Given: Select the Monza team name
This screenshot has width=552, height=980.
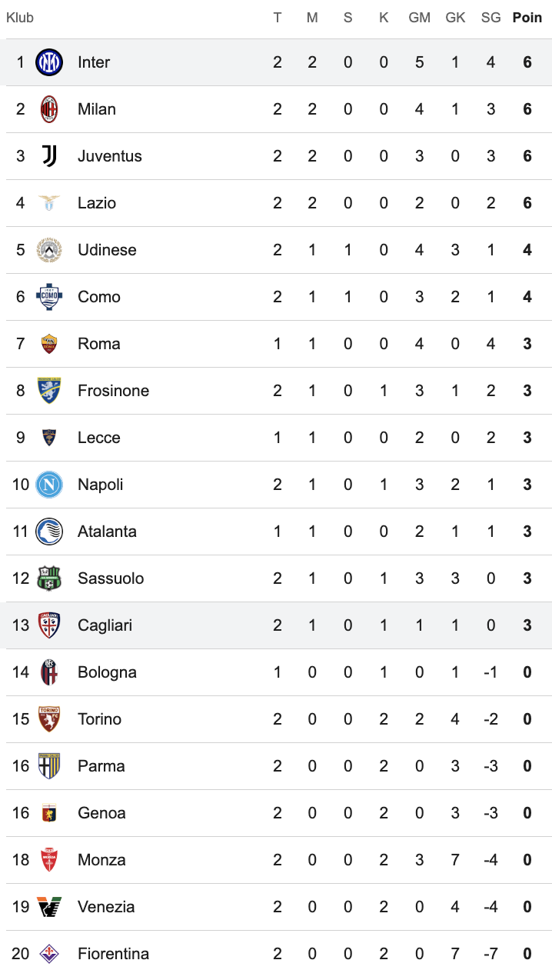Looking at the screenshot, I should tap(101, 860).
